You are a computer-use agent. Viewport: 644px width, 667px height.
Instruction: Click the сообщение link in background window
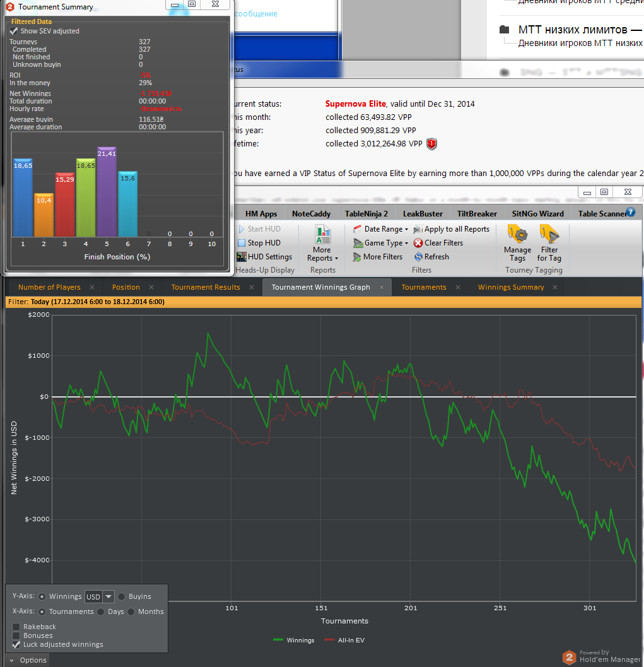(x=256, y=14)
